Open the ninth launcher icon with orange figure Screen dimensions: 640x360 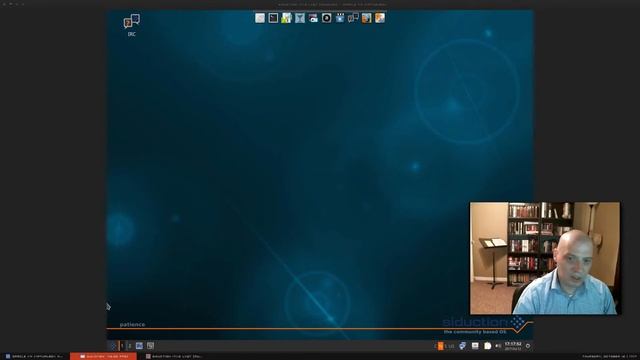click(367, 18)
